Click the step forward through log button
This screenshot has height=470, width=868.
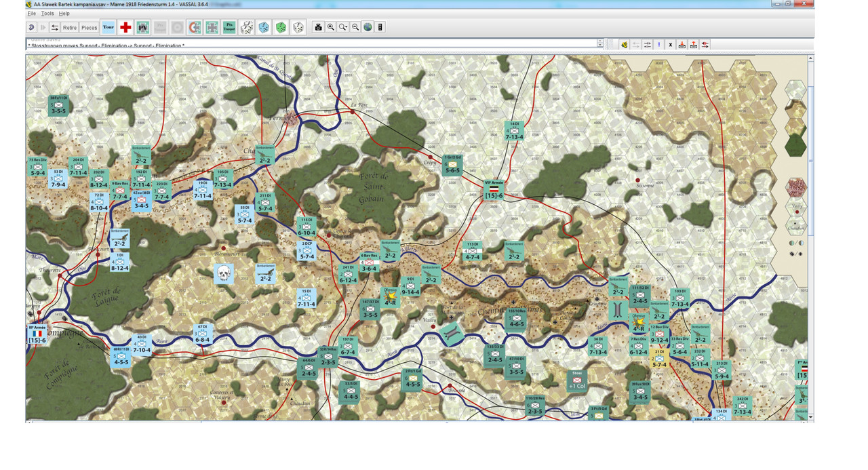(43, 28)
